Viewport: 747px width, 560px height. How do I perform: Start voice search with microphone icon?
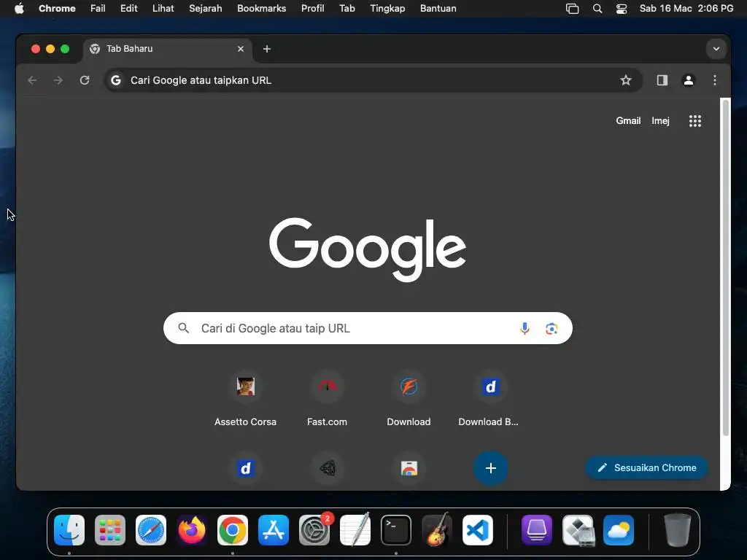pyautogui.click(x=525, y=328)
